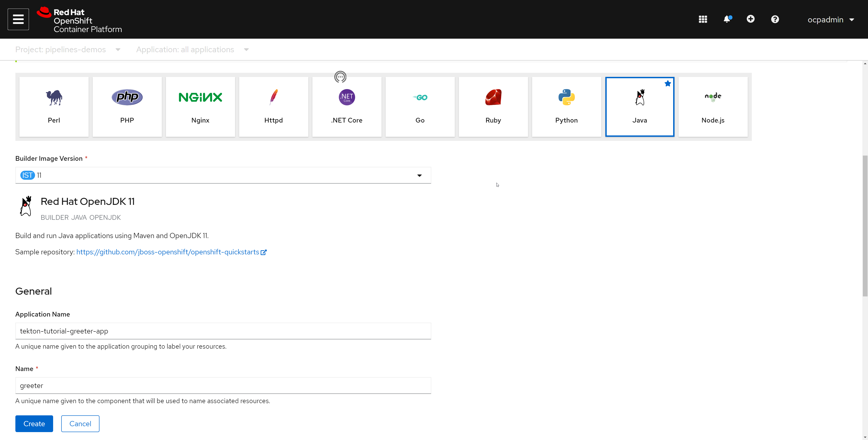868x440 pixels.
Task: Select the Python builder image
Action: [x=566, y=105]
